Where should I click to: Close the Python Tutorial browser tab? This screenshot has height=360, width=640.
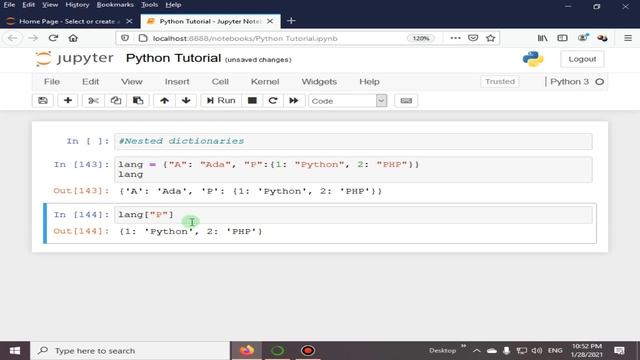tap(270, 21)
